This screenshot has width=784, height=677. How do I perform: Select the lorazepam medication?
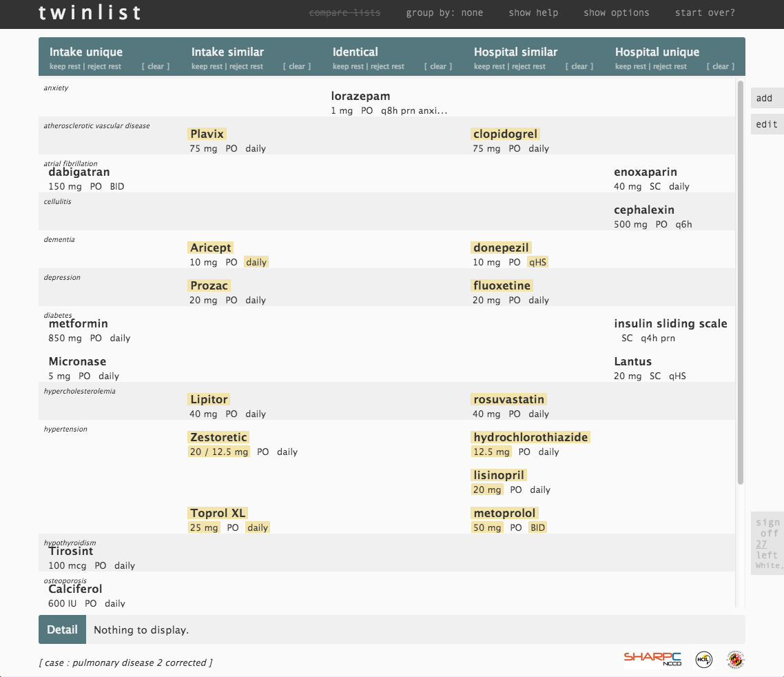pyautogui.click(x=360, y=96)
